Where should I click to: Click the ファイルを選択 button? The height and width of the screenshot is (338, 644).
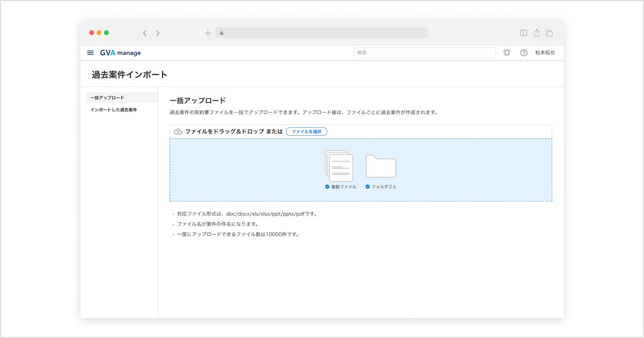coord(306,131)
